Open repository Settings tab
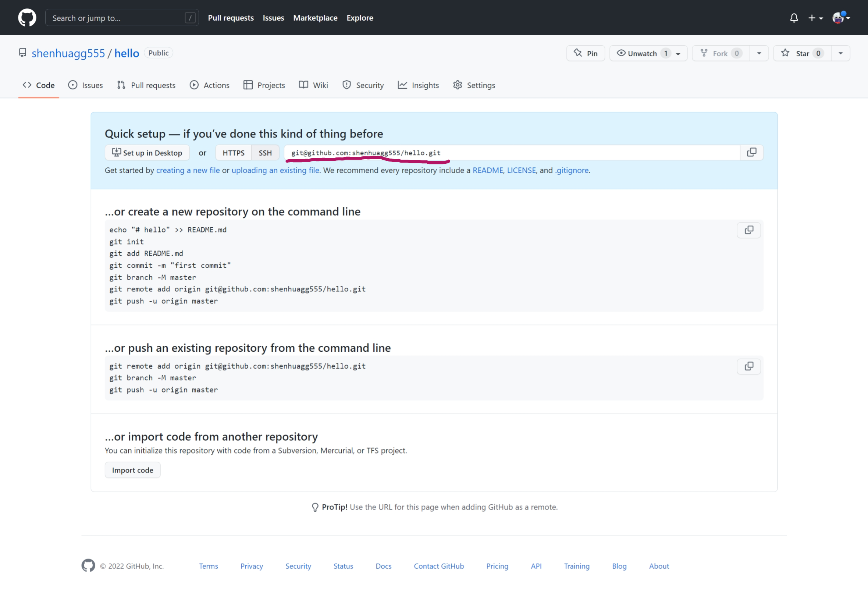The image size is (868, 600). [x=474, y=85]
